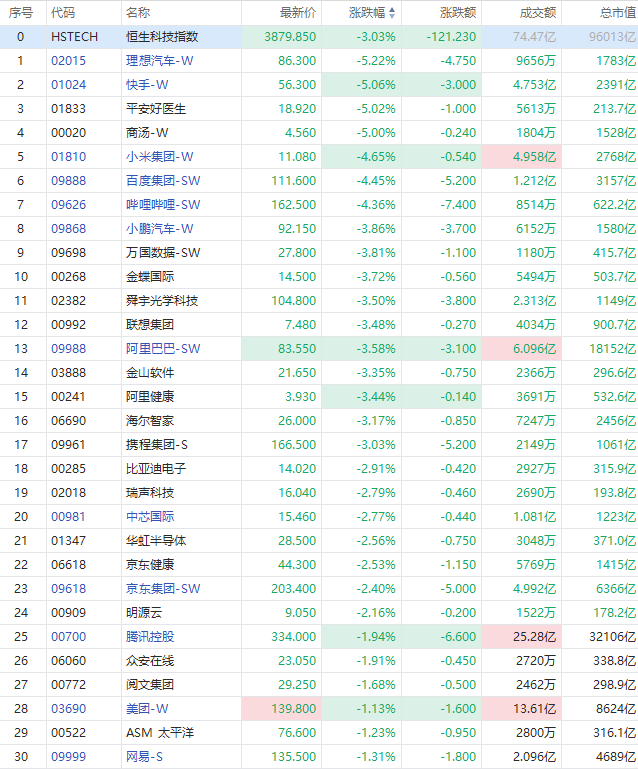The width and height of the screenshot is (638, 769).
Task: Select the 金蝶国际 row name
Action: pos(150,277)
